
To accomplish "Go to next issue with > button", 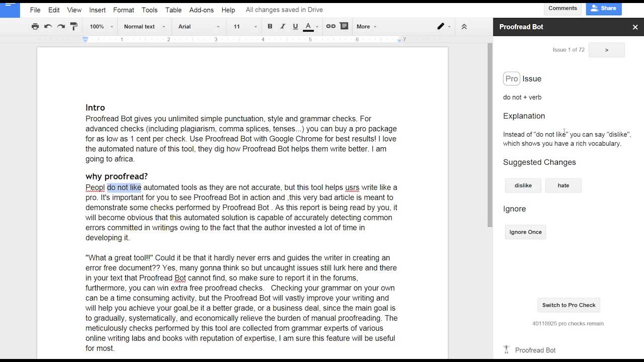I will pyautogui.click(x=606, y=50).
